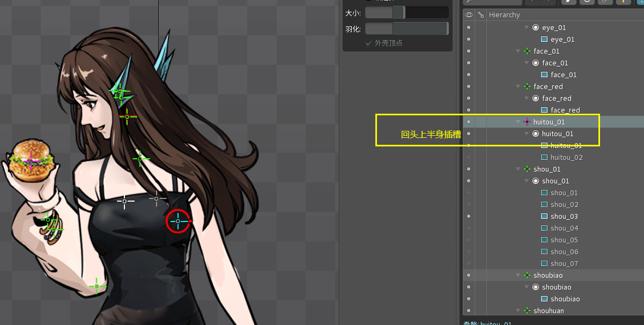Select the shouhuan bone in the tree
Viewport: 644px width, 325px height.
click(x=549, y=311)
